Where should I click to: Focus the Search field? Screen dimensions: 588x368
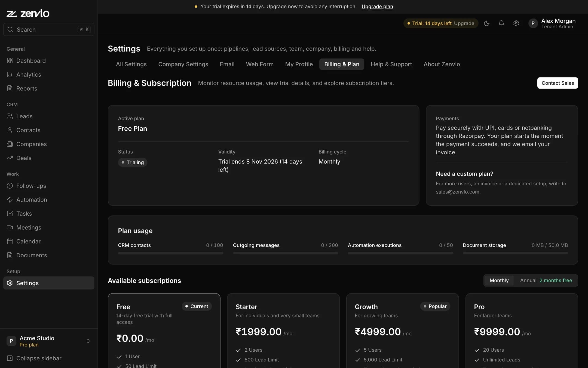(49, 29)
